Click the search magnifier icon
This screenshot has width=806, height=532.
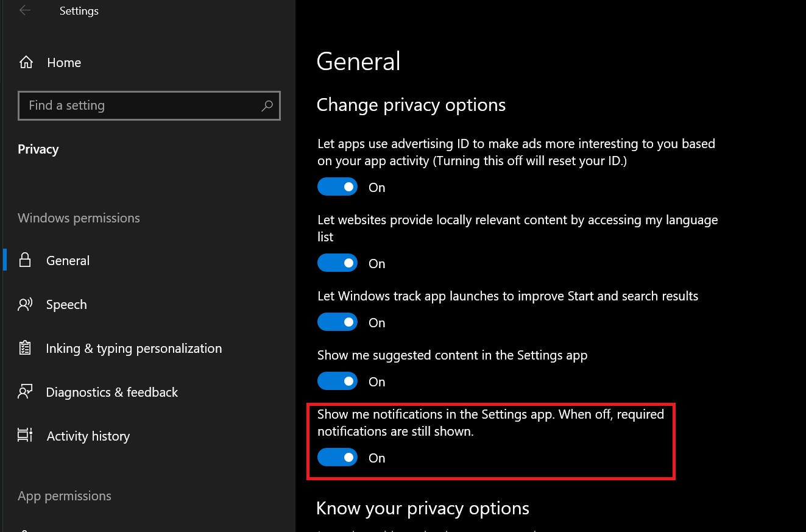[267, 106]
